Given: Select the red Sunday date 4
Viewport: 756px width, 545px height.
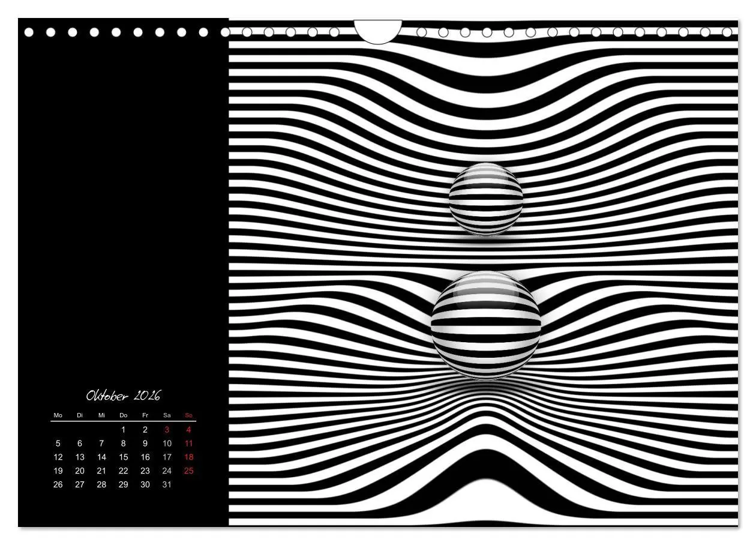Looking at the screenshot, I should point(188,430).
